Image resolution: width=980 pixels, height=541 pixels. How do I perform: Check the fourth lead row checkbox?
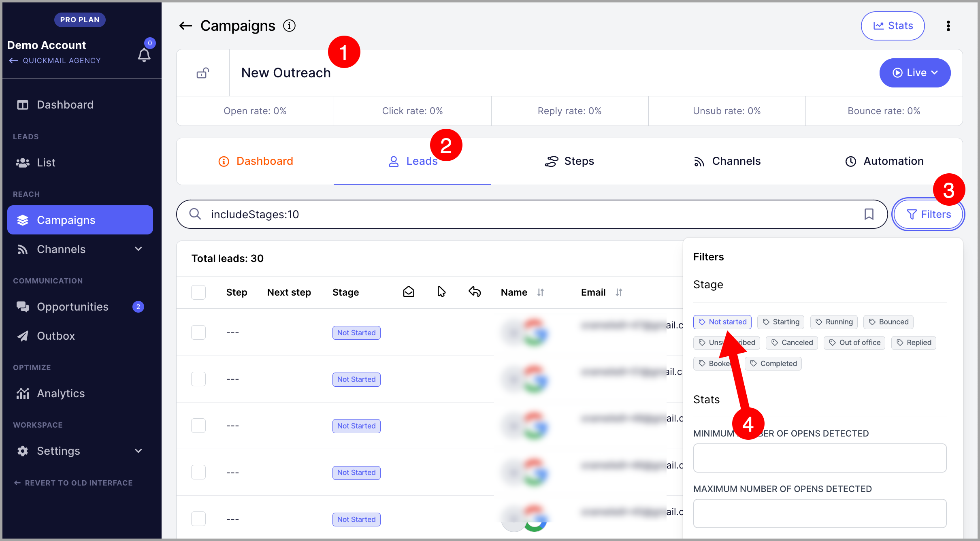[x=198, y=472]
